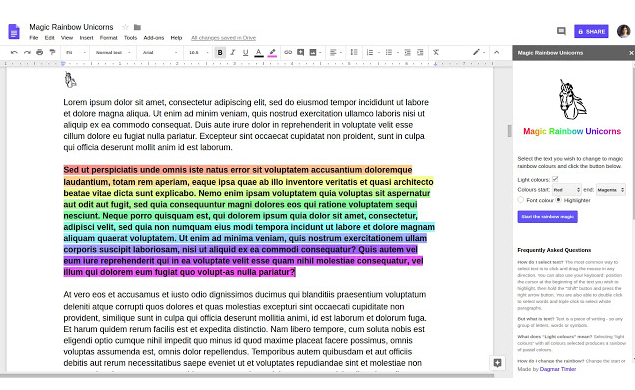Insert a link with the link icon
Screen dimensions: 635x390
pyautogui.click(x=288, y=52)
